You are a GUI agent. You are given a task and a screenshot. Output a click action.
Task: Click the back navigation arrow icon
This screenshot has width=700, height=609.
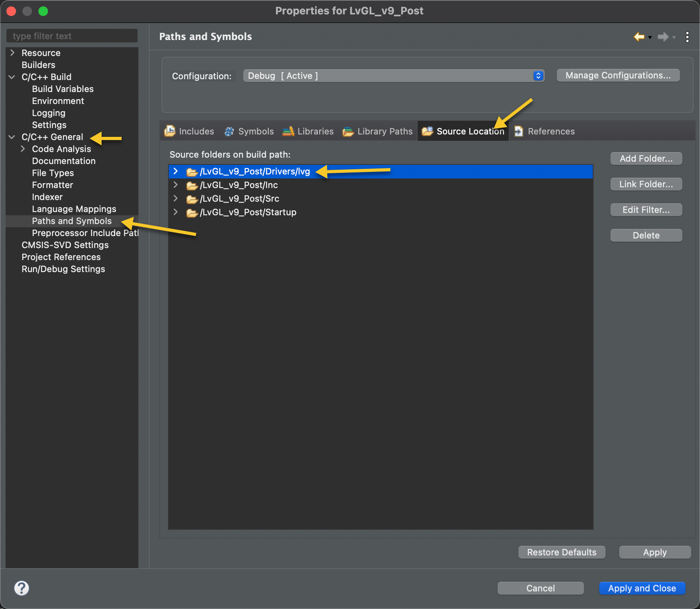click(x=638, y=37)
